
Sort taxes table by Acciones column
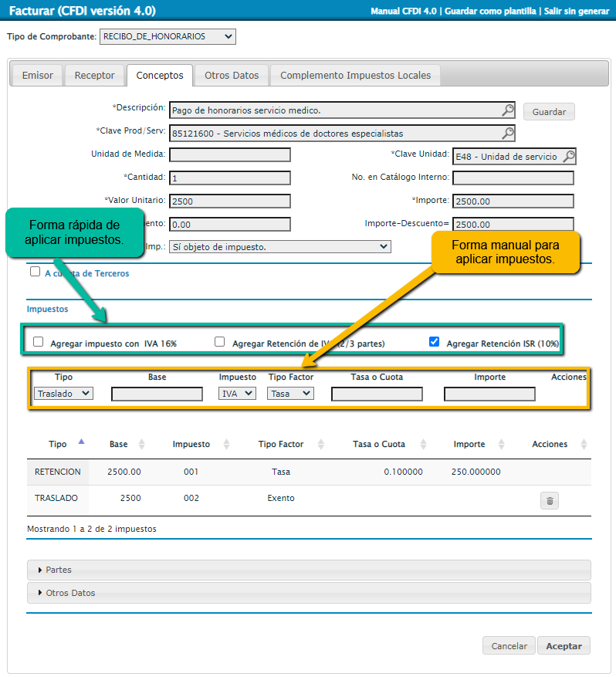(584, 444)
